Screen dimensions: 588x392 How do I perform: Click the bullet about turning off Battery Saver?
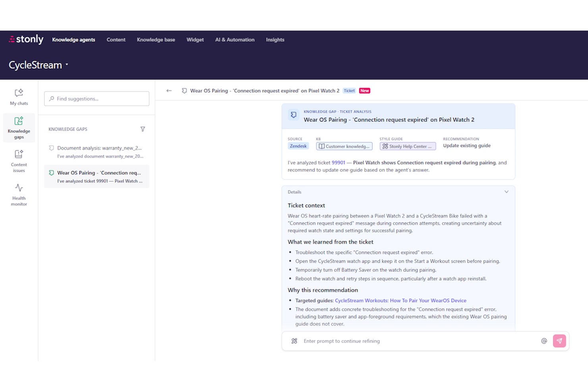pos(366,270)
